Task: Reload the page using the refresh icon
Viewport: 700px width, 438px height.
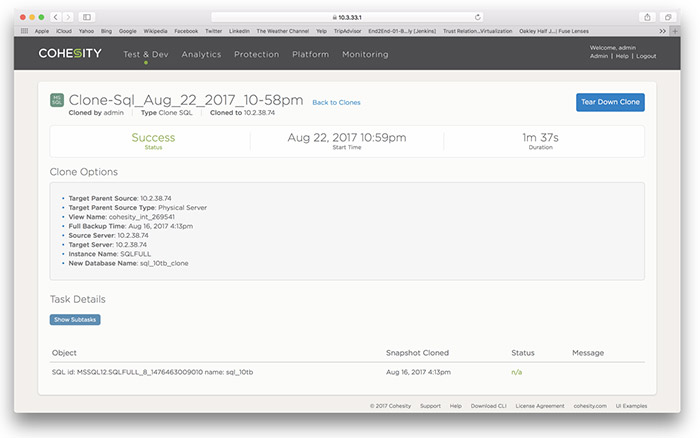Action: [477, 17]
